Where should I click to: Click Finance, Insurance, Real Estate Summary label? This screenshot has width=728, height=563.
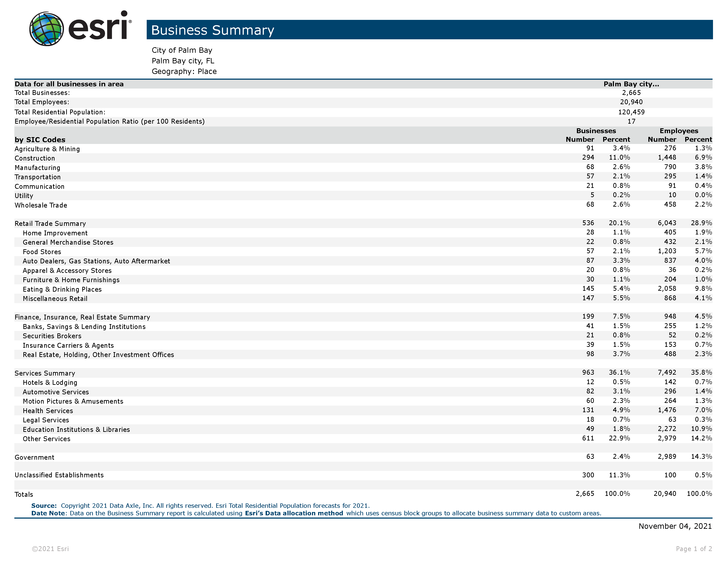pos(82,317)
